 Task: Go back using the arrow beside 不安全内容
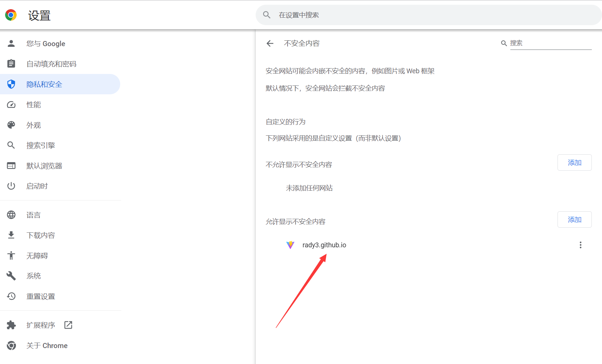(x=270, y=43)
